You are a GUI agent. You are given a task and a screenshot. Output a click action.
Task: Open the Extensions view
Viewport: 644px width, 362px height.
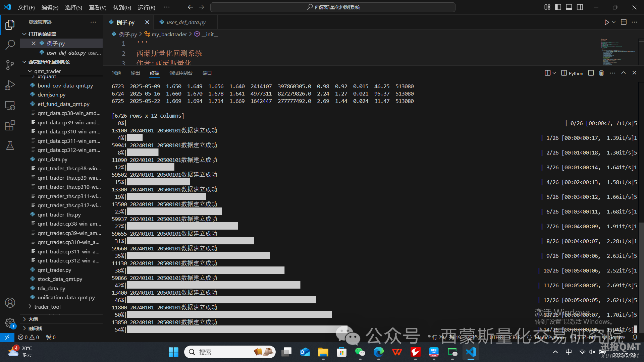(x=10, y=126)
